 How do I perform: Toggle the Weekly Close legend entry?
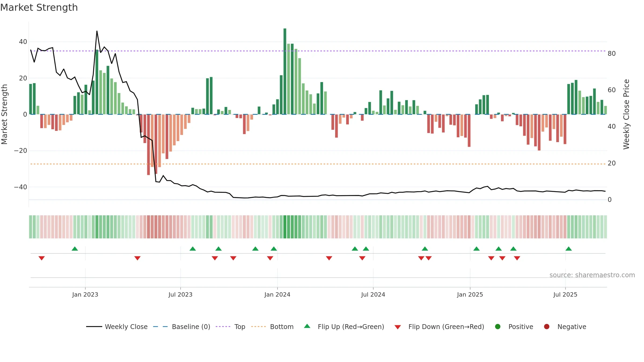pos(117,327)
